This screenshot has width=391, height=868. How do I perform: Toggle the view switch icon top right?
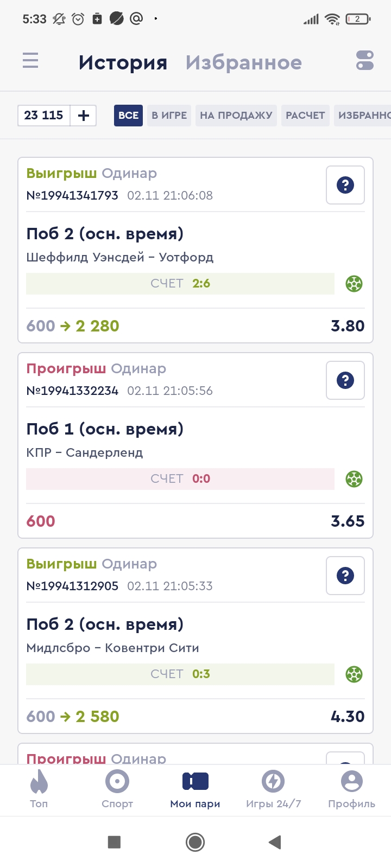point(365,60)
